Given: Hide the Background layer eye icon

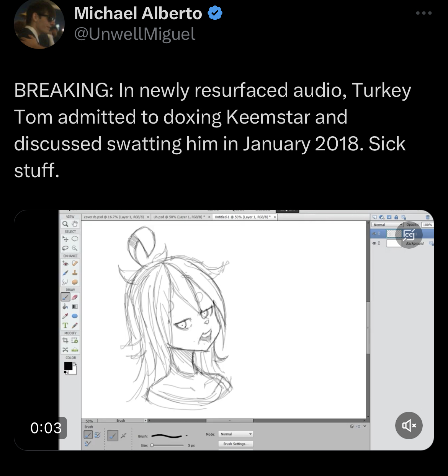Looking at the screenshot, I should (x=374, y=243).
